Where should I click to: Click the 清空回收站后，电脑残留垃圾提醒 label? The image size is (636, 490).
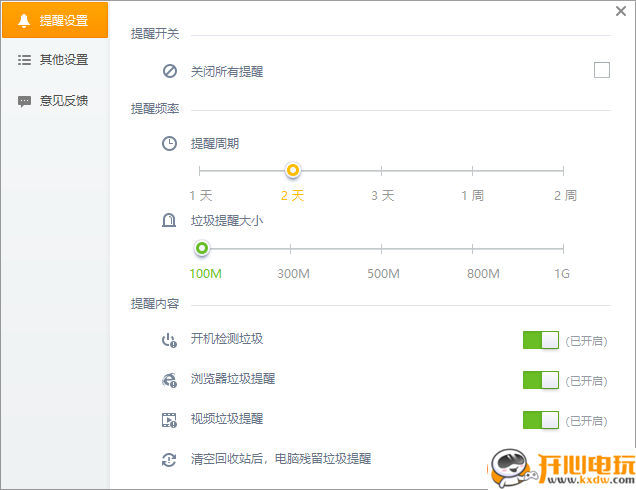click(x=281, y=459)
